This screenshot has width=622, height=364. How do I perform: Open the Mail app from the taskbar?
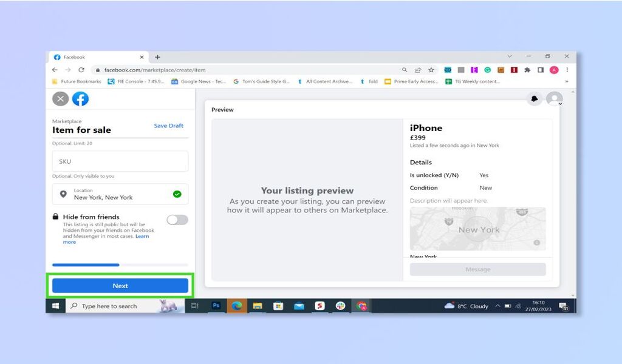click(299, 306)
